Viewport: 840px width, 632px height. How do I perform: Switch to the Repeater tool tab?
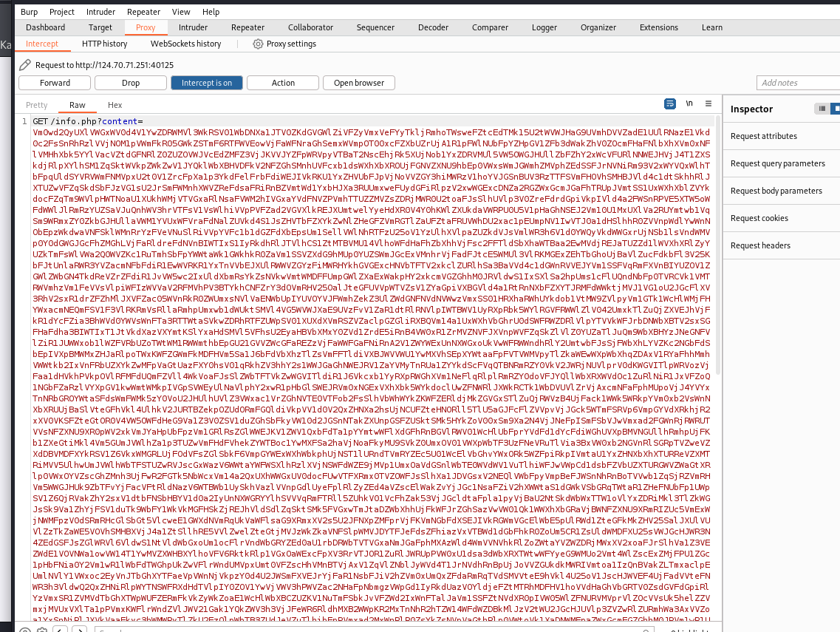click(x=247, y=27)
